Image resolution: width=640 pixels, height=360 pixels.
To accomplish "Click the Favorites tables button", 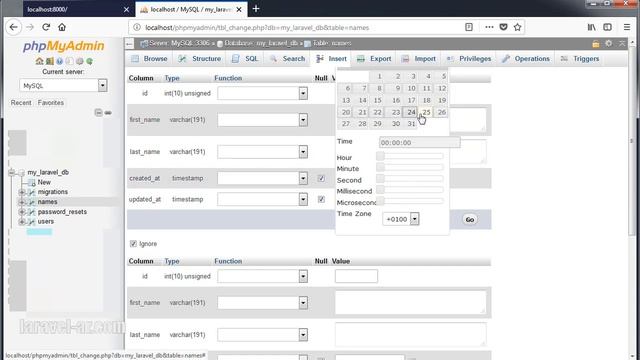I will [x=51, y=103].
